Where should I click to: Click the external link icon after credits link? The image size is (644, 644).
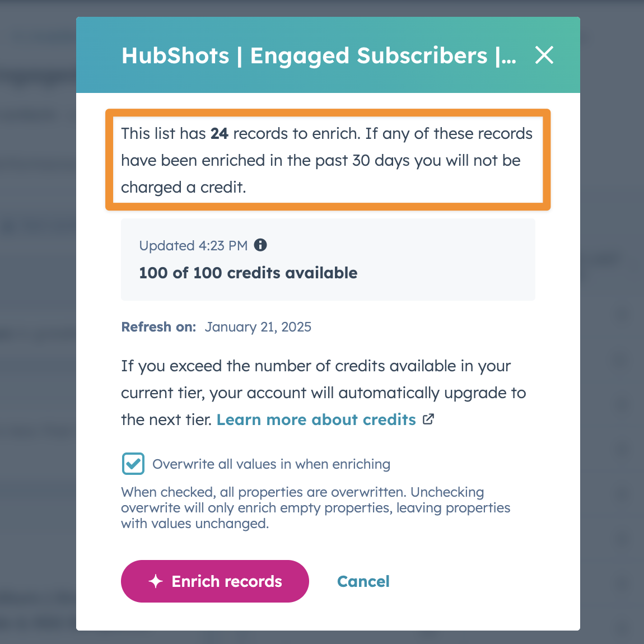coord(428,419)
